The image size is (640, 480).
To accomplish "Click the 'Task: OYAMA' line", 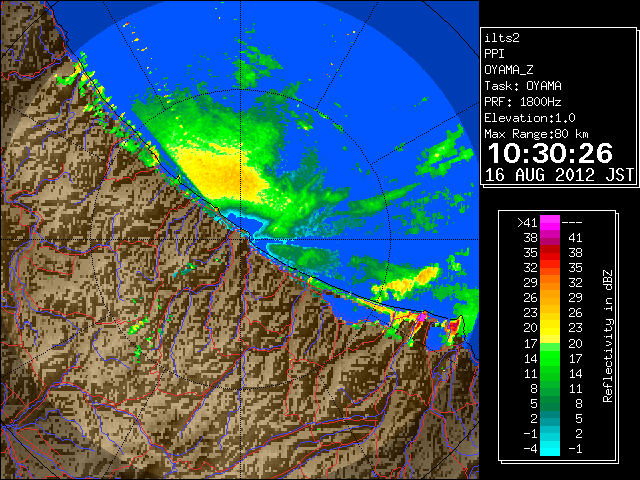I will 523,86.
